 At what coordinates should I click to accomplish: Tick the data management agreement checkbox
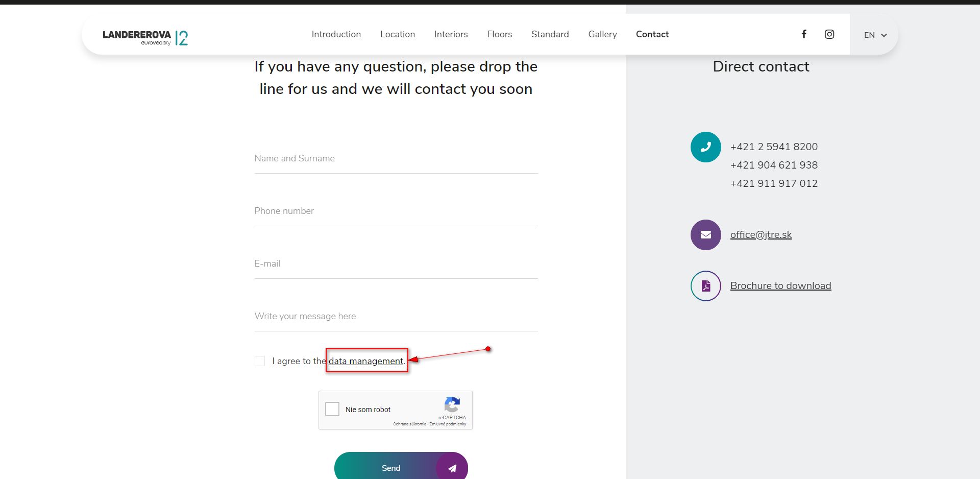260,361
